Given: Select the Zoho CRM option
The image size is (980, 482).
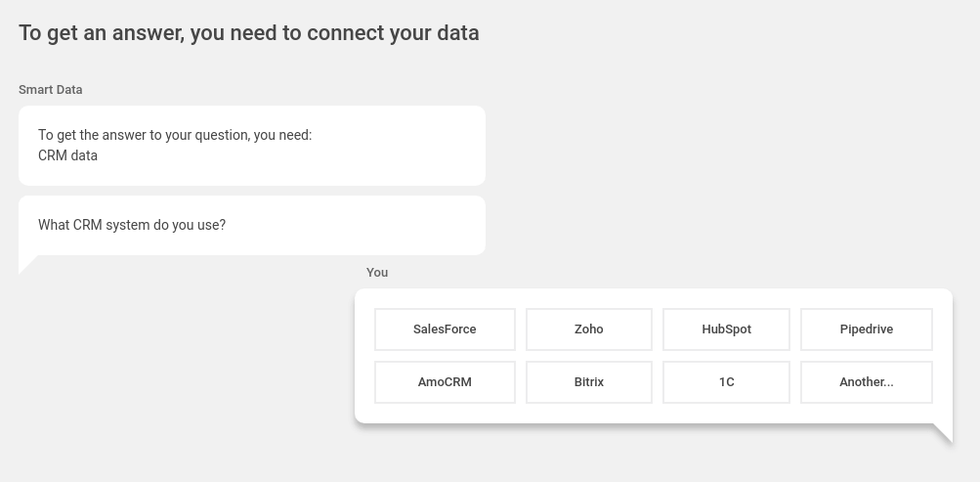Looking at the screenshot, I should [588, 329].
